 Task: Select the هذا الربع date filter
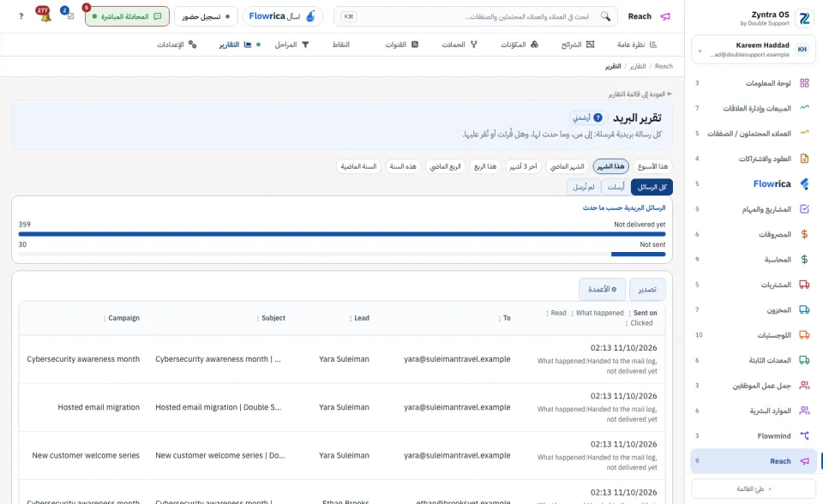[x=485, y=166]
